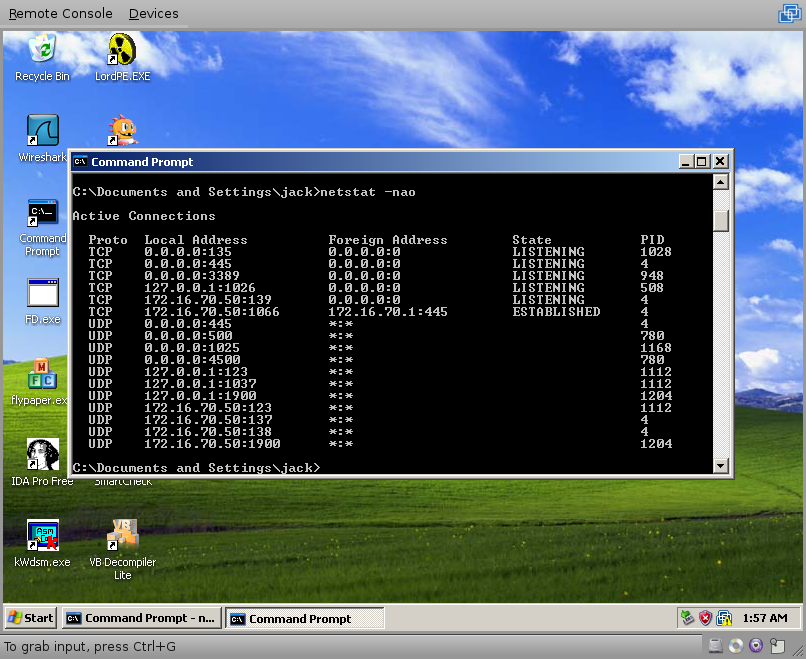The image size is (806, 659).
Task: Click the 'netstat -nao' command text
Action: tap(368, 192)
